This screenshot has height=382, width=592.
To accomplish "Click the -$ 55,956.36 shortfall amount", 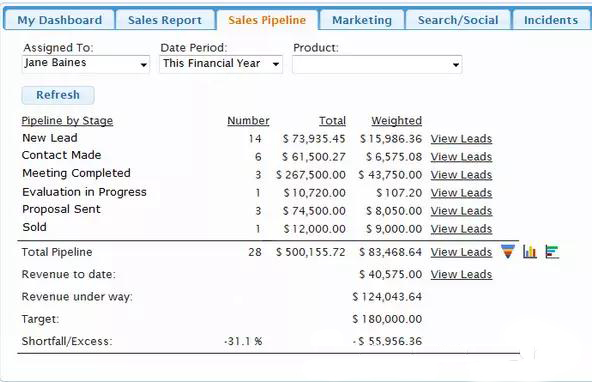I will tap(387, 341).
